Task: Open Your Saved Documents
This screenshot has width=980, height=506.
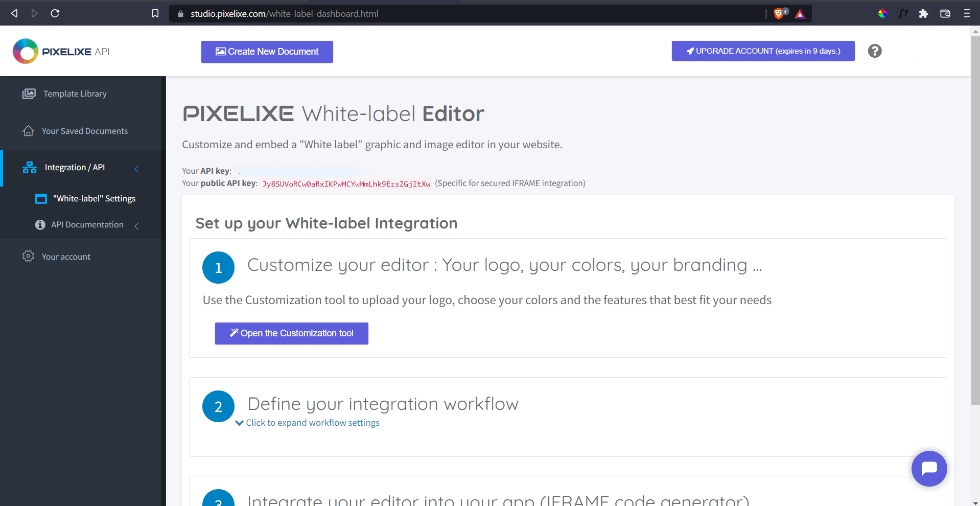Action: [x=85, y=131]
